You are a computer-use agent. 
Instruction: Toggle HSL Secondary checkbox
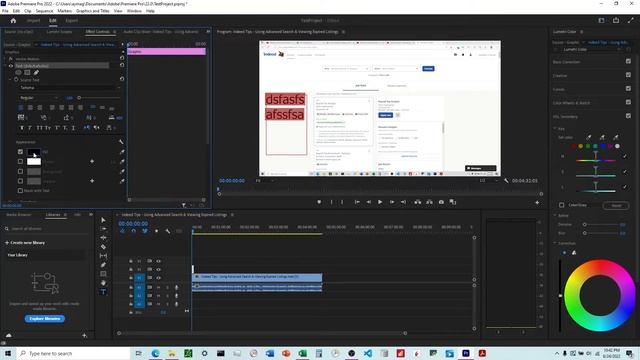(628, 116)
